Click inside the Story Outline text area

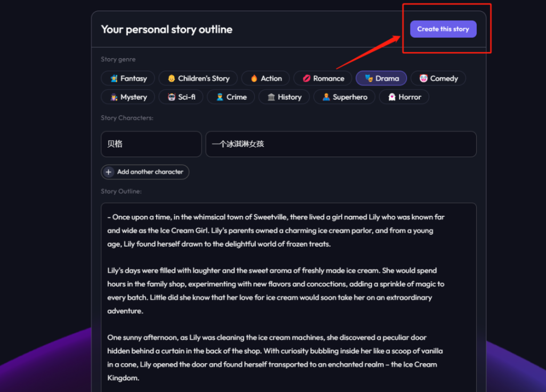(288, 297)
